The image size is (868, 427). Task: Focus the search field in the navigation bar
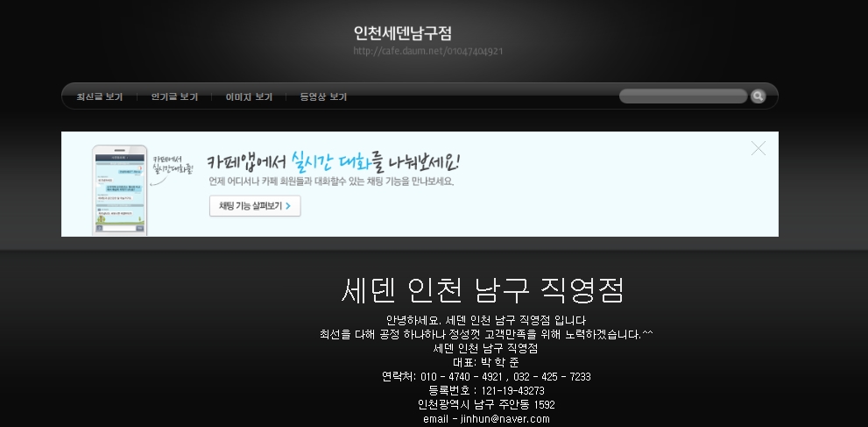coord(683,96)
